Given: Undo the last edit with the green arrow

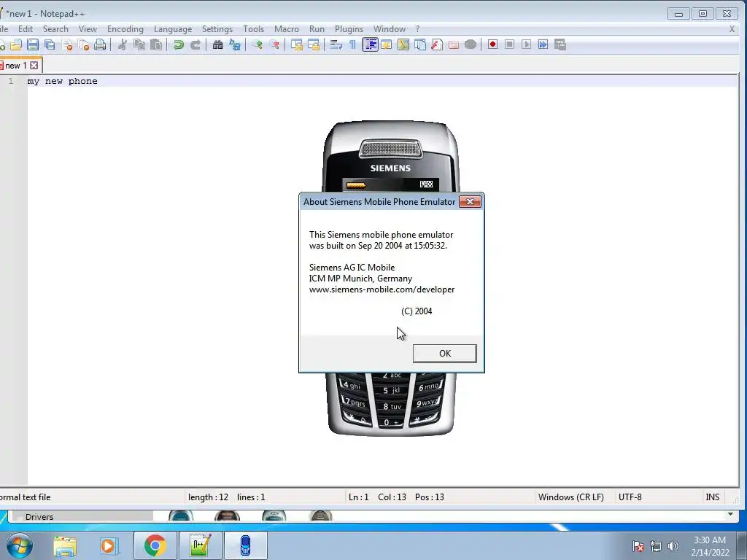Looking at the screenshot, I should pyautogui.click(x=179, y=44).
